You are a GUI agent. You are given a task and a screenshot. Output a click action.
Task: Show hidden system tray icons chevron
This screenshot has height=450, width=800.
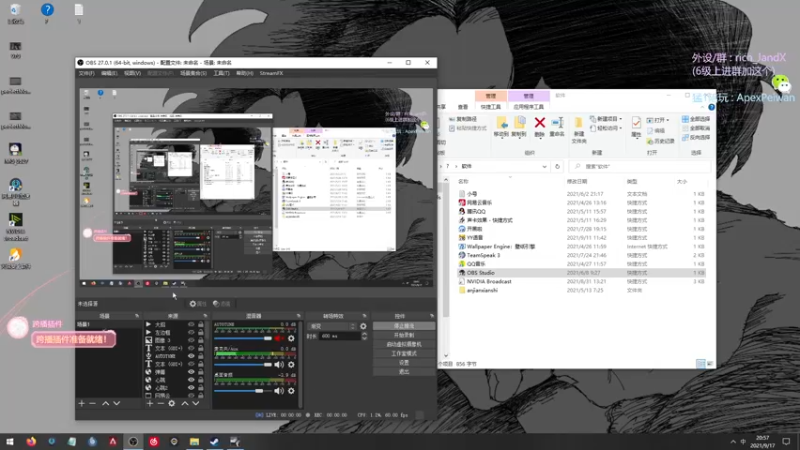(733, 442)
